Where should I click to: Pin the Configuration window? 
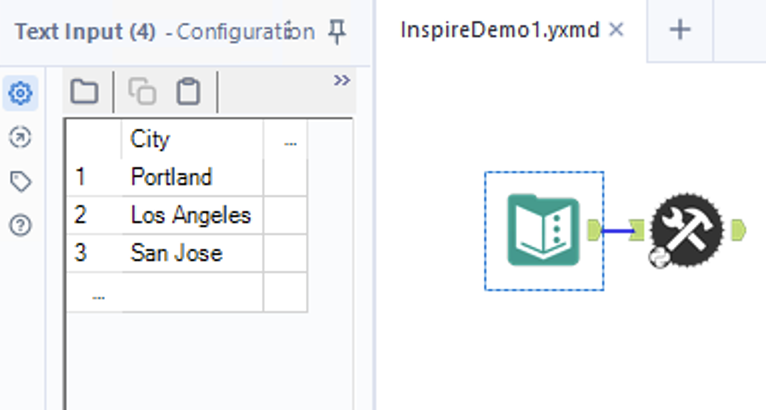pyautogui.click(x=338, y=32)
